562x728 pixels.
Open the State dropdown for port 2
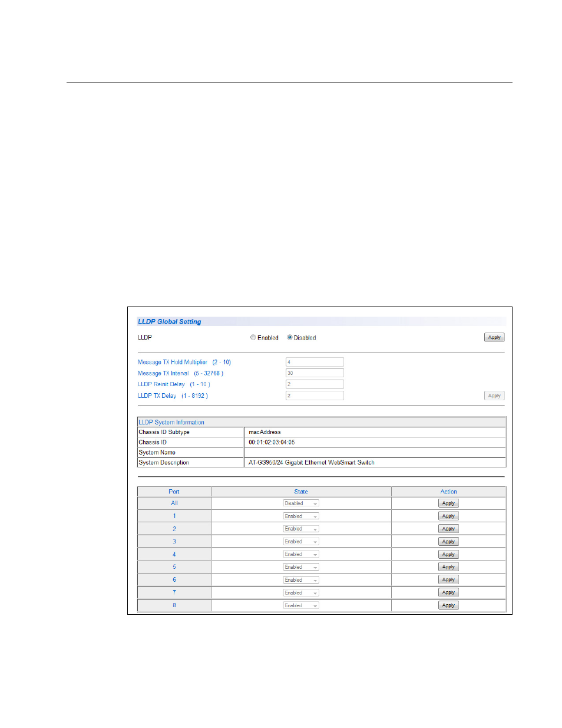coord(301,529)
